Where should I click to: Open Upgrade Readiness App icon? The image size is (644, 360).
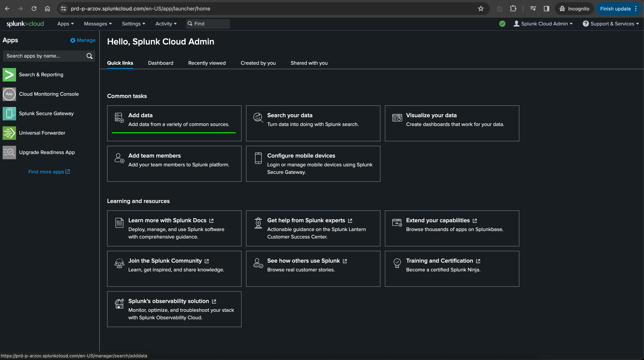click(9, 153)
